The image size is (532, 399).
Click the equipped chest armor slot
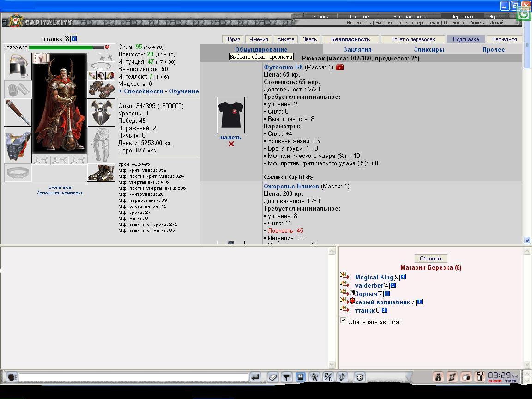tap(18, 145)
